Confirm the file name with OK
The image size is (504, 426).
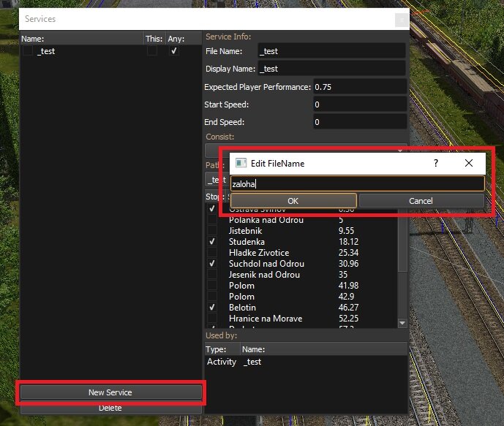[x=293, y=201]
